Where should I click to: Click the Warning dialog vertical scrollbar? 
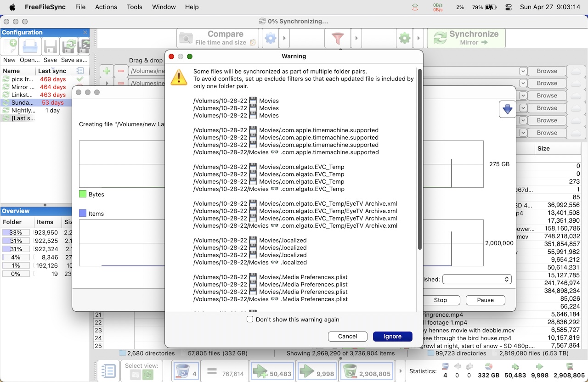(x=419, y=158)
